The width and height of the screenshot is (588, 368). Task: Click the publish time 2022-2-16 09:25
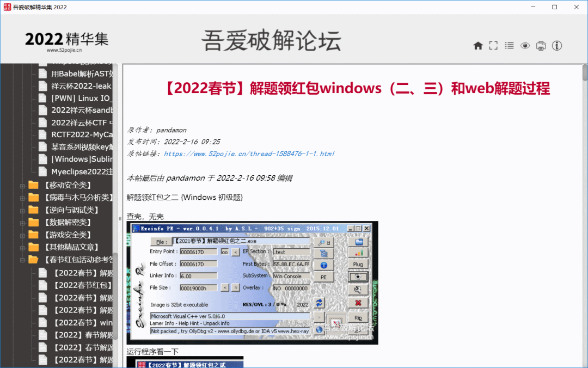coord(173,142)
